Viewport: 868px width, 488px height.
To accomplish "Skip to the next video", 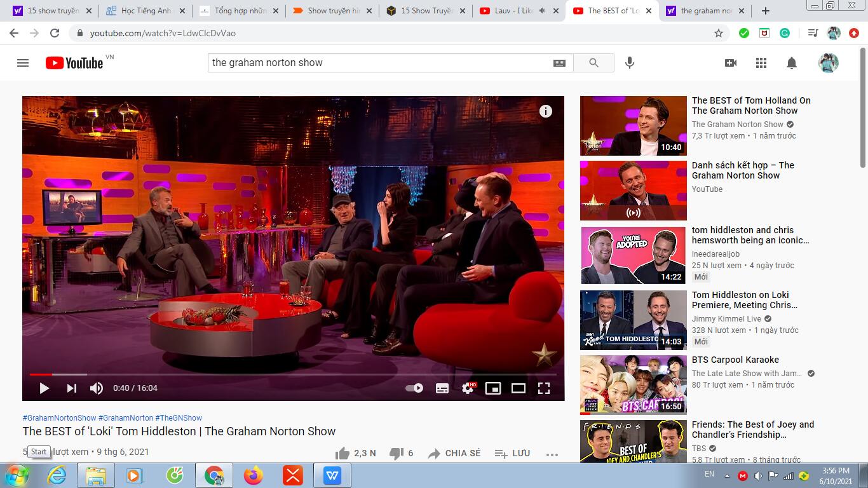I will click(x=71, y=388).
